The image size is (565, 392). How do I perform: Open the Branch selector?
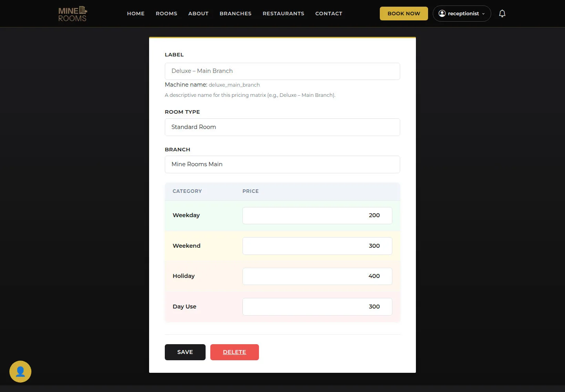282,164
